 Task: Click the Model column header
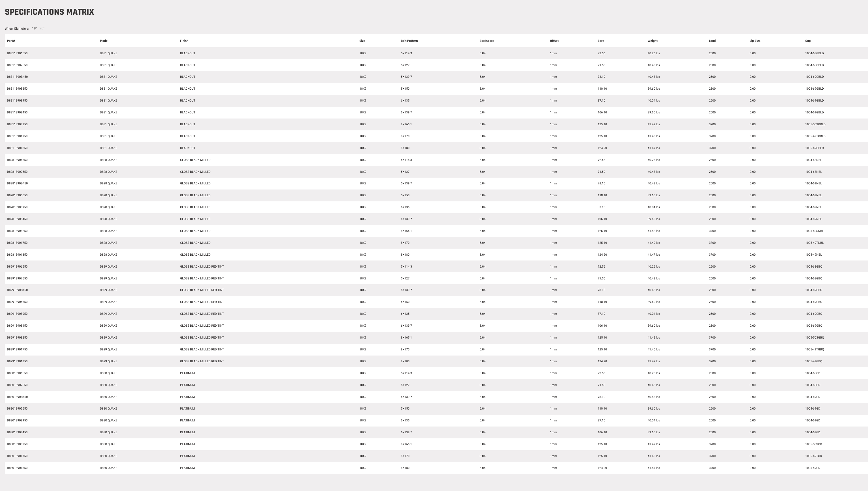(104, 41)
